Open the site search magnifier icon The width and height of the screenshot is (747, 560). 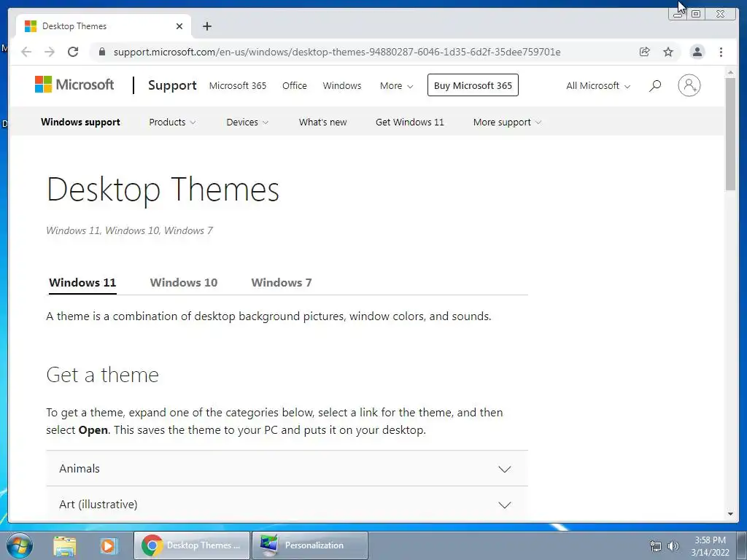(x=655, y=86)
